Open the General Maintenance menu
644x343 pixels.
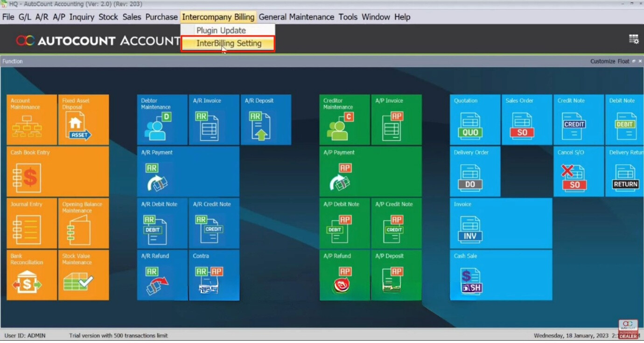[x=296, y=17]
